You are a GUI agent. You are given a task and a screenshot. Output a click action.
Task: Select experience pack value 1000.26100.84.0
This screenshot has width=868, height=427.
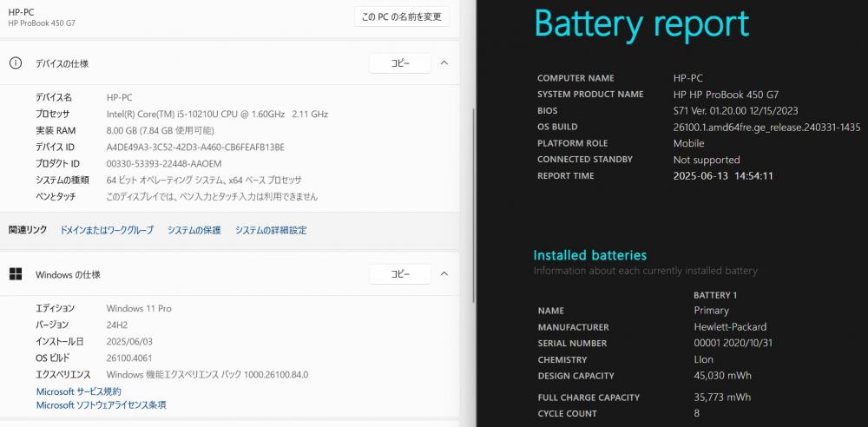(x=207, y=374)
